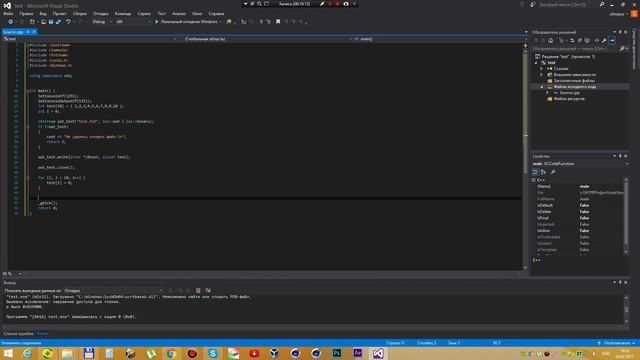Open the Справка menu
640x360 pixels.
click(216, 13)
